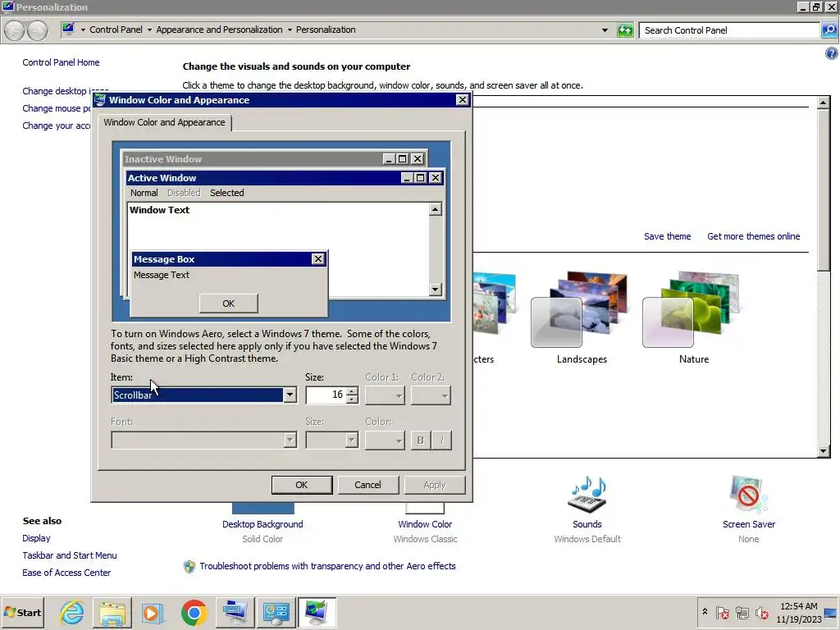Click the Help question mark icon
Viewport: 840px width, 630px height.
(x=832, y=53)
